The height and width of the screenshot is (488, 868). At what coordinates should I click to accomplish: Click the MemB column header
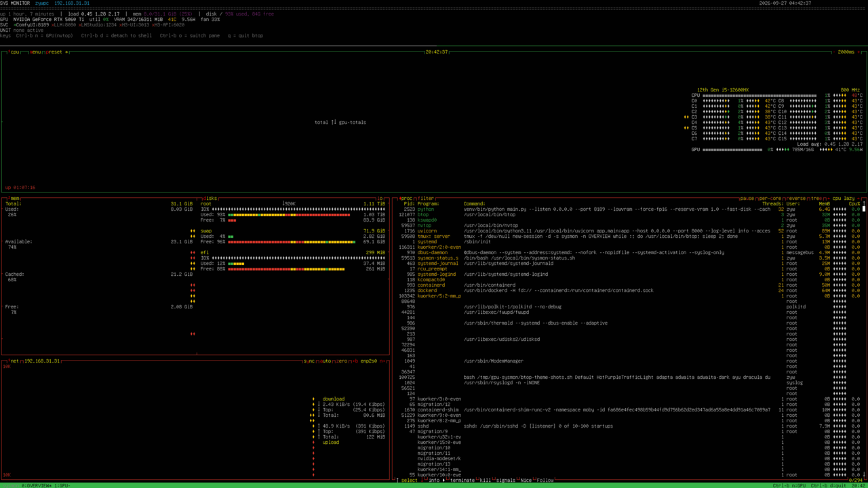pyautogui.click(x=825, y=204)
